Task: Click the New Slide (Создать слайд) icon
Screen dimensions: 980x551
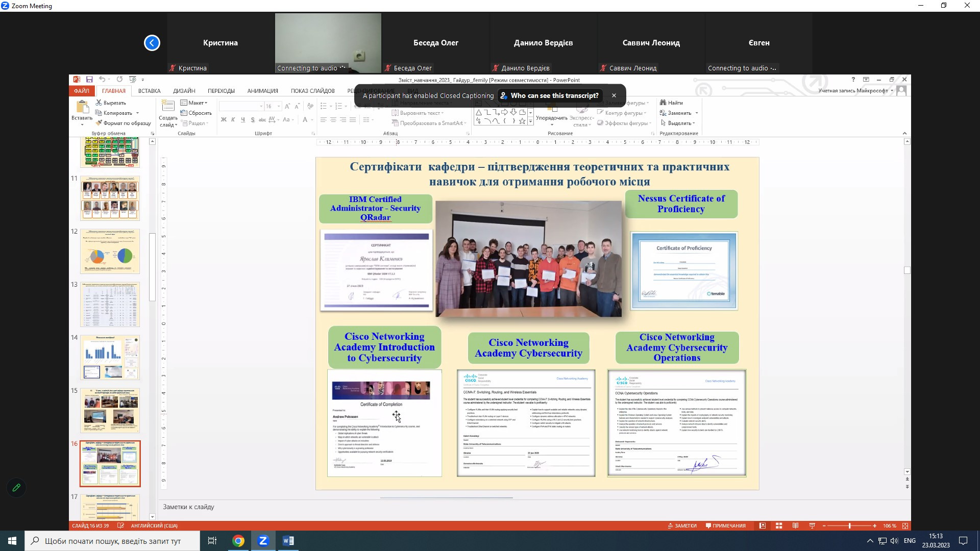Action: [x=168, y=106]
